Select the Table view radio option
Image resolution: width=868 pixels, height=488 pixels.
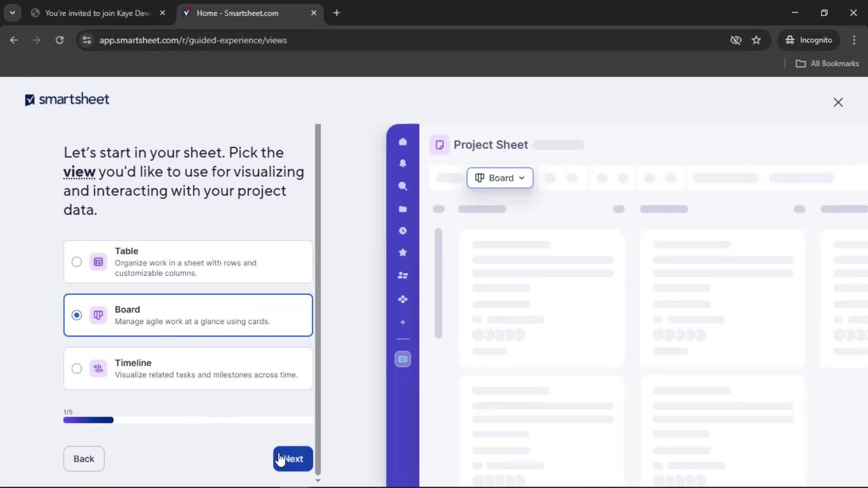(77, 262)
